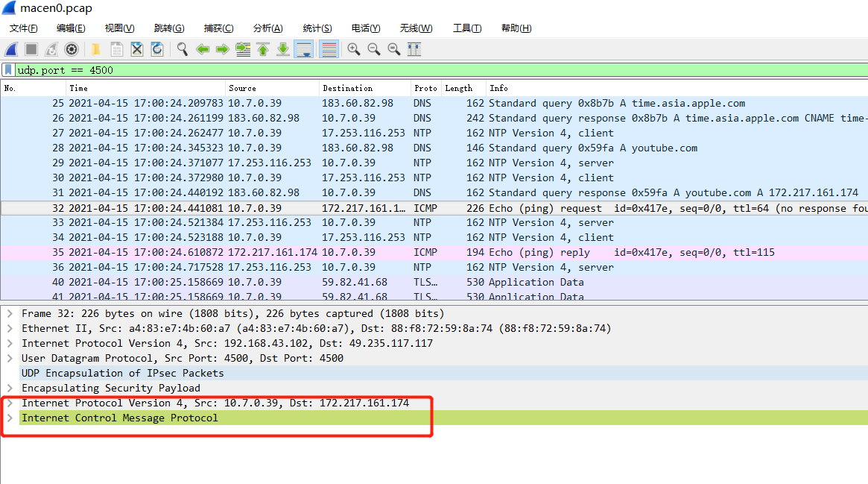Click the restart current capture icon
This screenshot has width=868, height=484.
[x=50, y=49]
